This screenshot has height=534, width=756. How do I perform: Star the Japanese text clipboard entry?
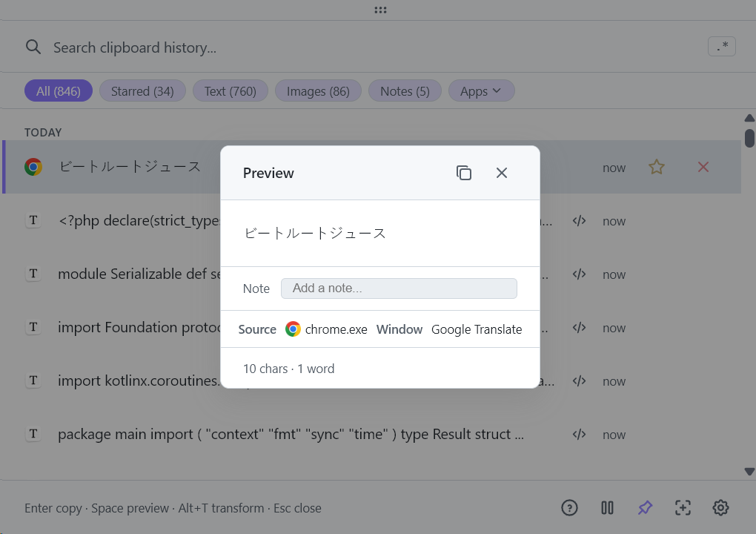click(x=656, y=168)
